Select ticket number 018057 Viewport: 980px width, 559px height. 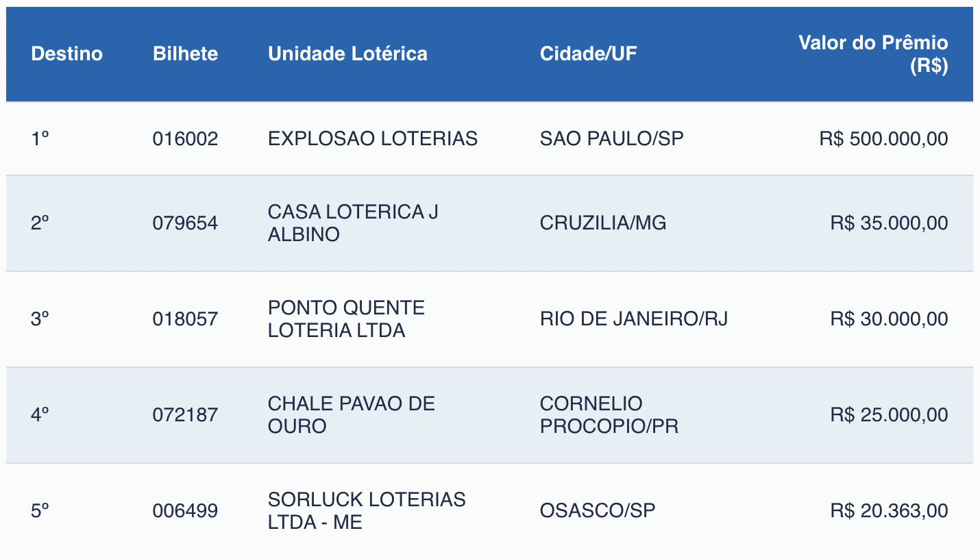pyautogui.click(x=185, y=319)
